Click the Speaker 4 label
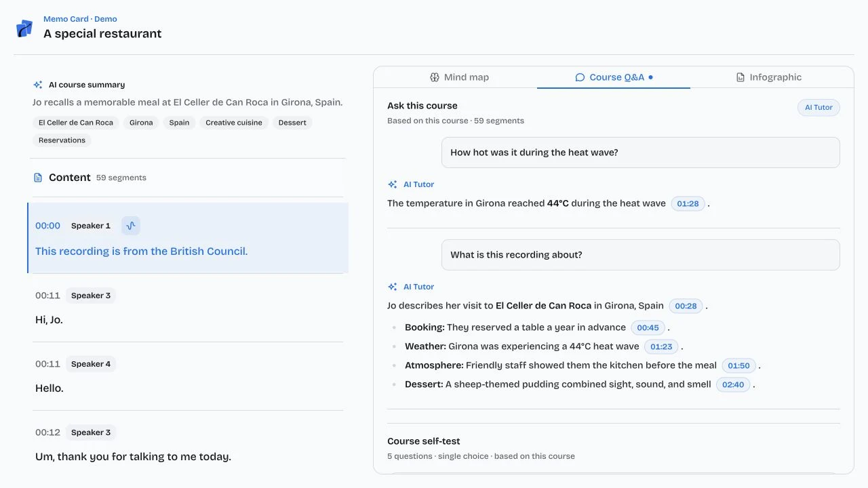Image resolution: width=868 pixels, height=488 pixels. coord(91,364)
